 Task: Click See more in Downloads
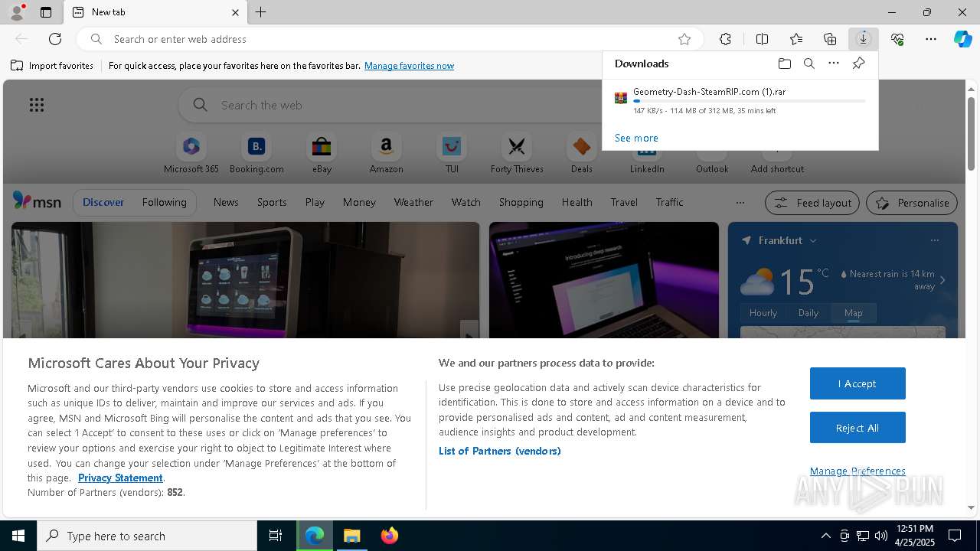click(x=636, y=138)
